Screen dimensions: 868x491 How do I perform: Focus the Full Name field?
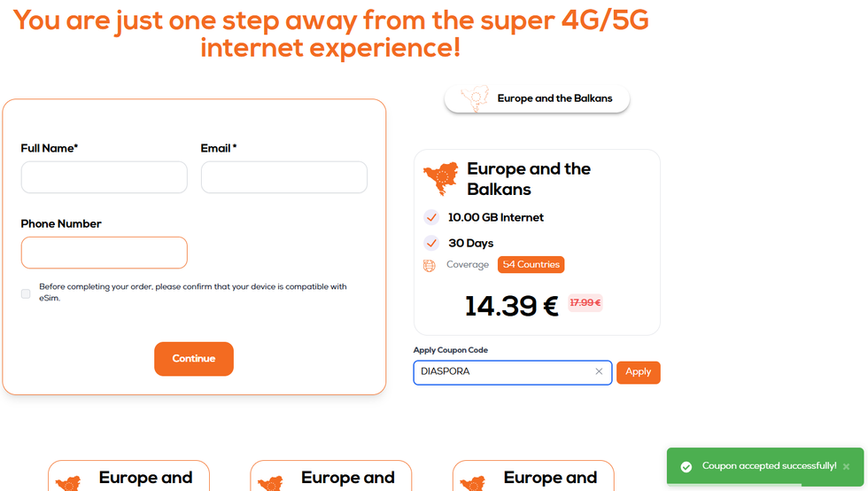(104, 177)
